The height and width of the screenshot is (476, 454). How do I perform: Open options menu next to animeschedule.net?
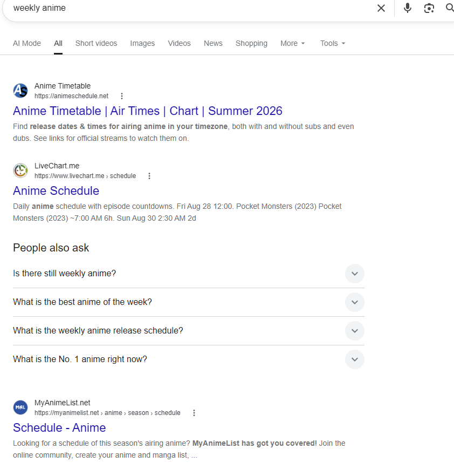click(x=122, y=96)
